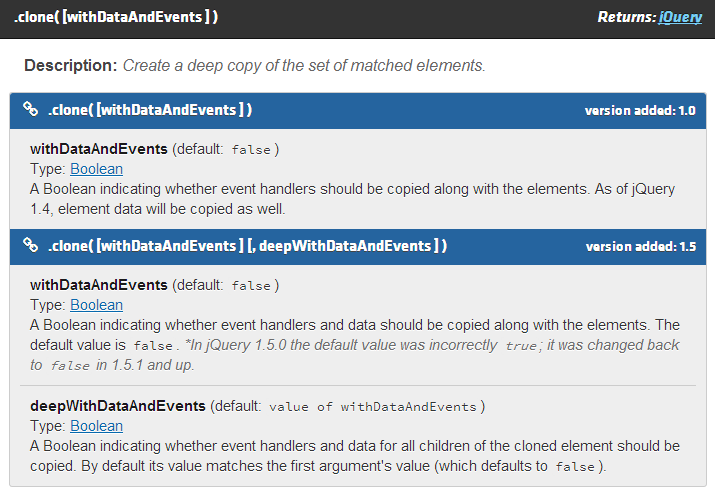Open Boolean type link for deepWithDataAndEvents
Screen dimensions: 715x494
tap(96, 426)
